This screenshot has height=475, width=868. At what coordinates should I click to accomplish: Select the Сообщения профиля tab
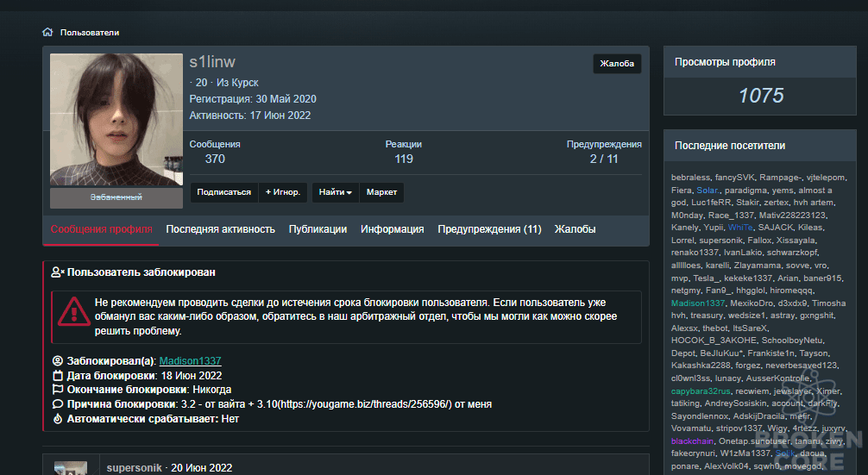(x=101, y=229)
